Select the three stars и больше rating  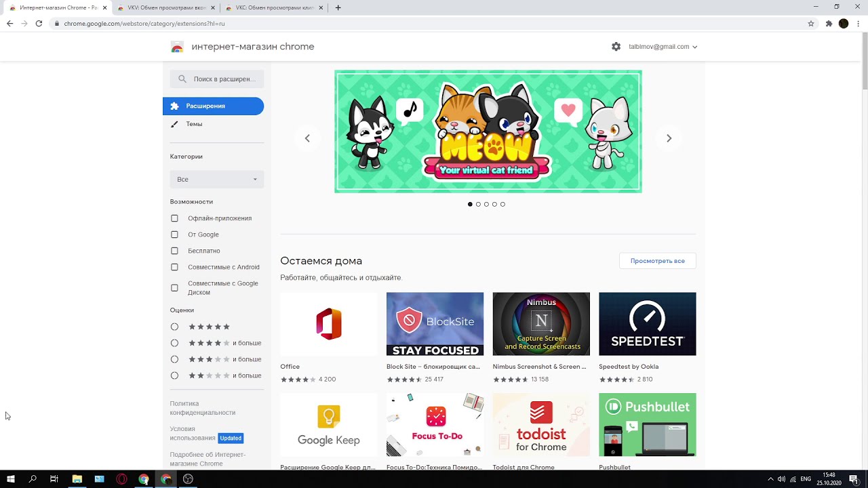174,359
